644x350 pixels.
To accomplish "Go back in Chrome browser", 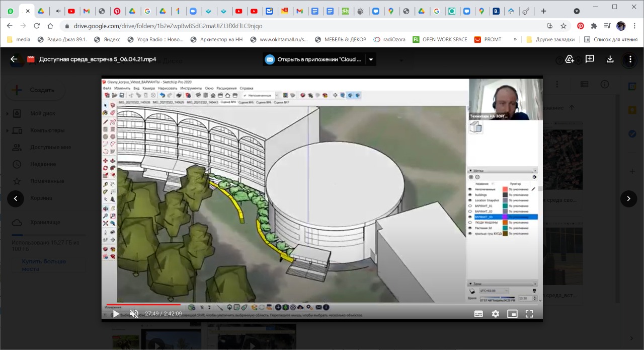I will tap(10, 26).
